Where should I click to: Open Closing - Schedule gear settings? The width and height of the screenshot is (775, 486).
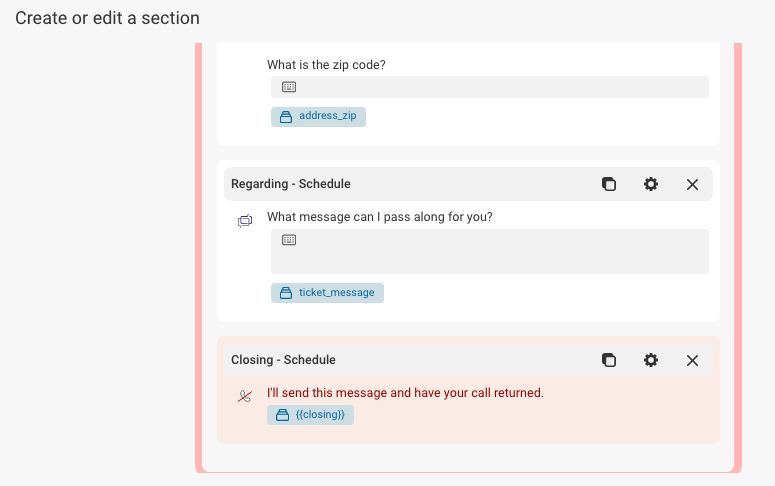(650, 360)
